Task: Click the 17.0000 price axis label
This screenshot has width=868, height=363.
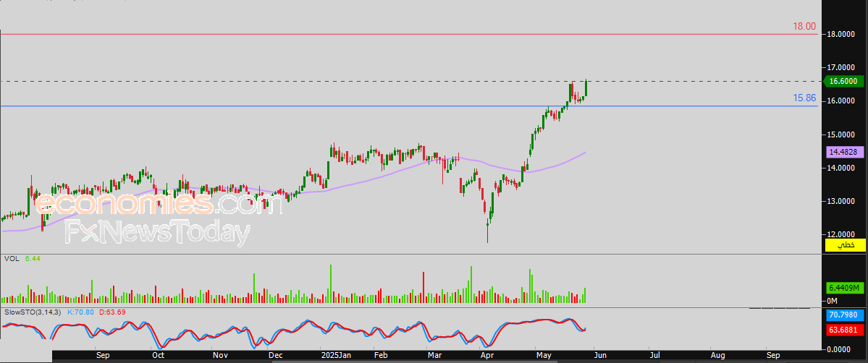Action: [x=840, y=67]
